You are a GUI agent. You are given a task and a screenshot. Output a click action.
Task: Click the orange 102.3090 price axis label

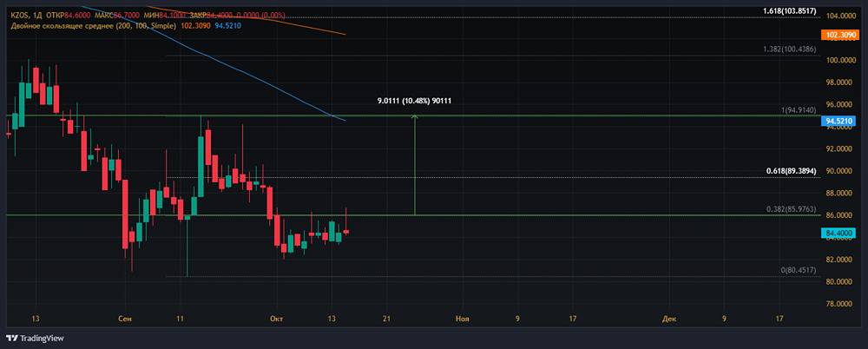click(x=838, y=35)
